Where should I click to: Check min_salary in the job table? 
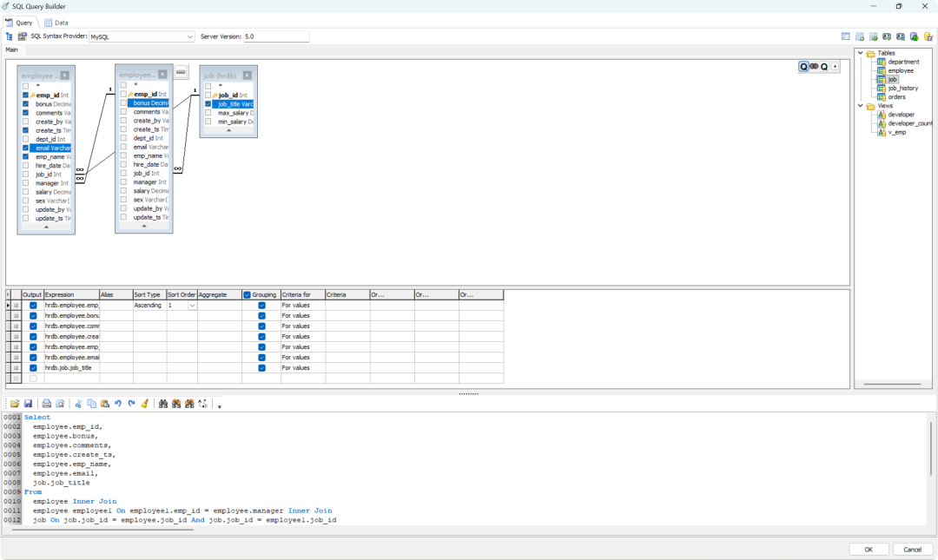[x=208, y=122]
